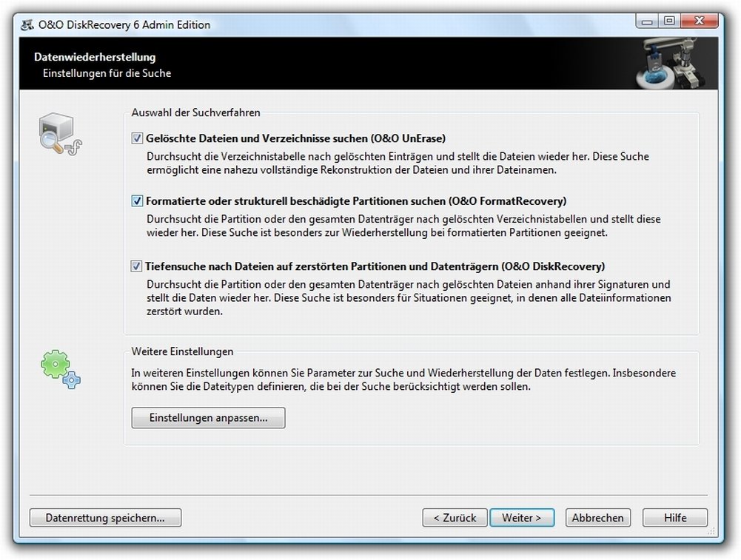741x560 pixels.
Task: Open help via Hilfe button
Action: pos(675,518)
